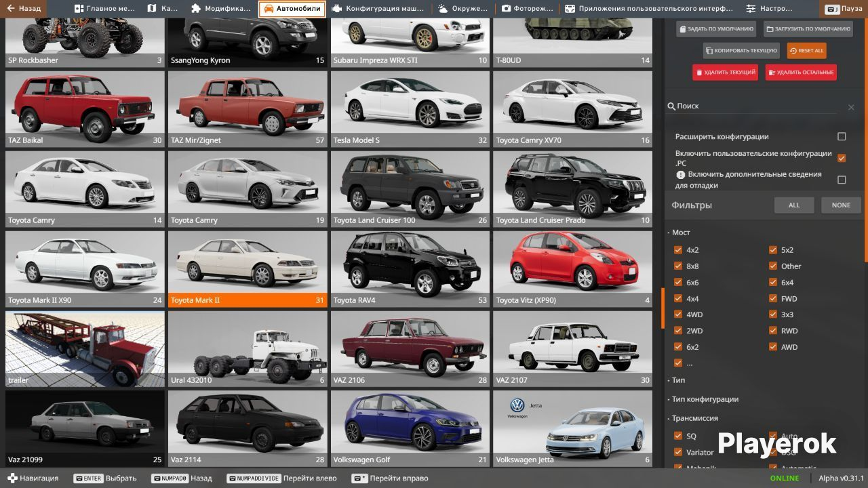Image resolution: width=868 pixels, height=488 pixels.
Task: Open the Конфигурация машины tab
Action: [378, 9]
